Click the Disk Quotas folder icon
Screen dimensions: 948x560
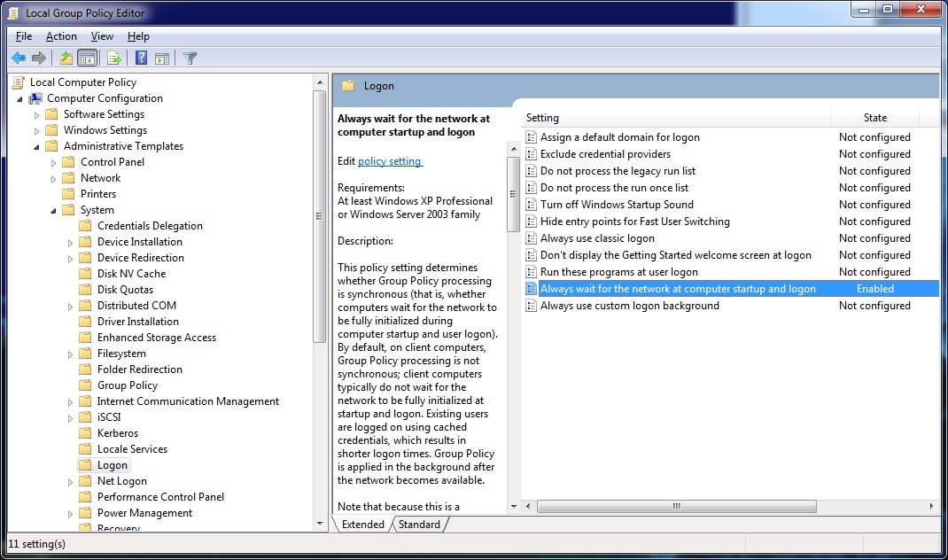86,290
